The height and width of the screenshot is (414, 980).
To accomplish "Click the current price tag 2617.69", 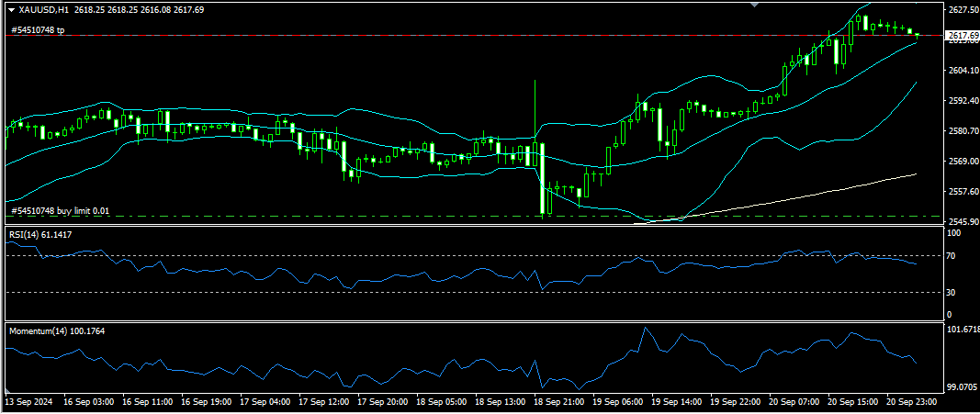I will (962, 36).
